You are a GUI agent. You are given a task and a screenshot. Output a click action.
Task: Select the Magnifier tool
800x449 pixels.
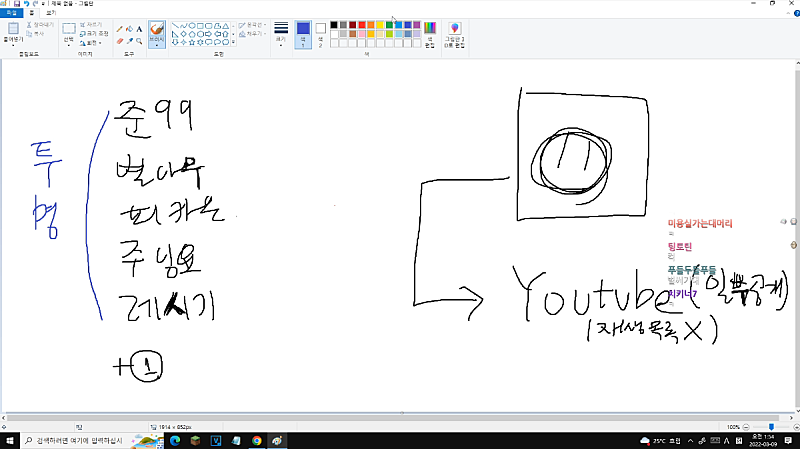point(139,42)
